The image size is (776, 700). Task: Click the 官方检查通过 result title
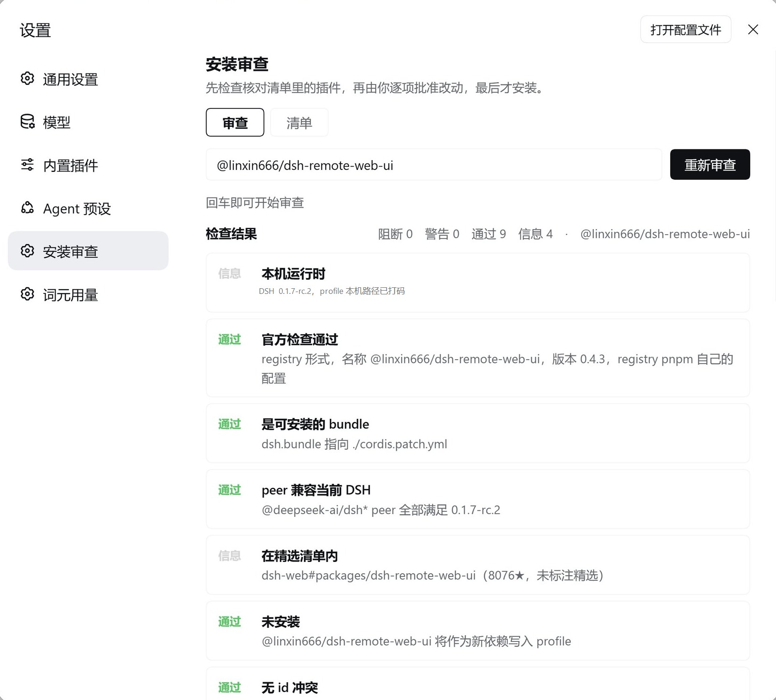(x=300, y=339)
